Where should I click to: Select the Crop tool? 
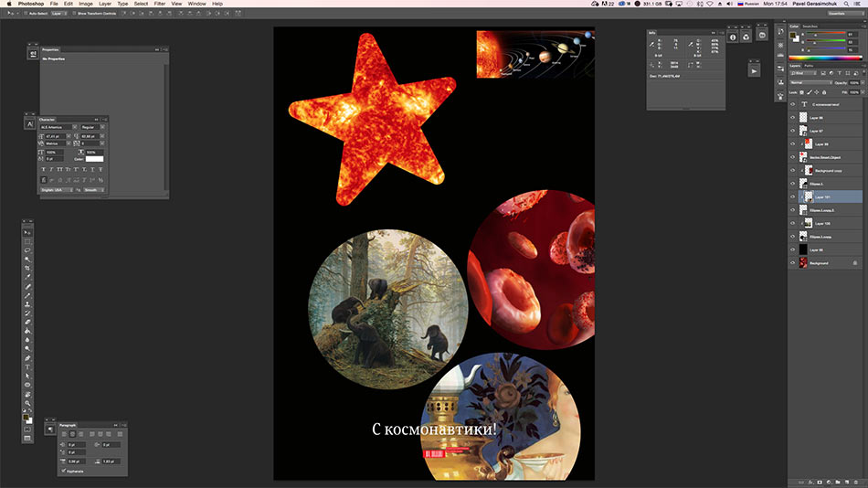[x=27, y=268]
